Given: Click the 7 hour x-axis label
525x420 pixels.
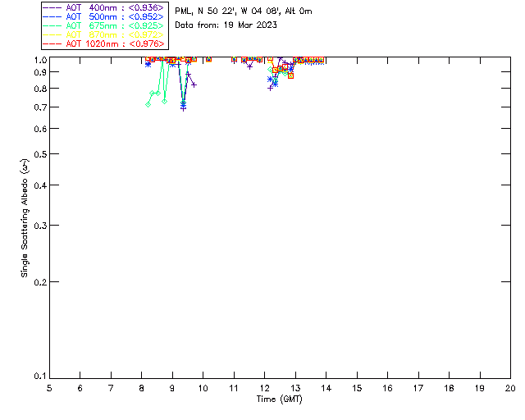Looking at the screenshot, I should pos(111,389).
